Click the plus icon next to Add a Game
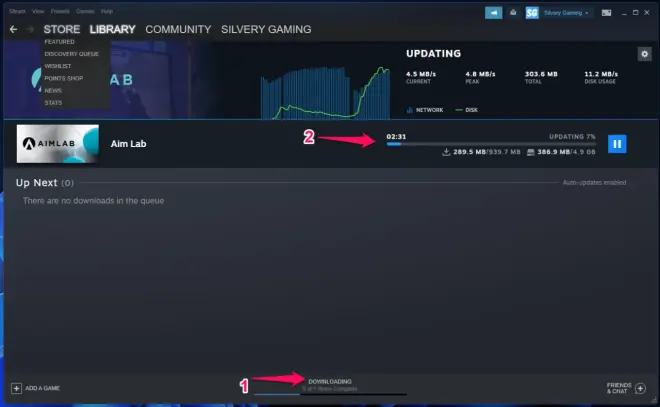The width and height of the screenshot is (660, 407). point(16,388)
